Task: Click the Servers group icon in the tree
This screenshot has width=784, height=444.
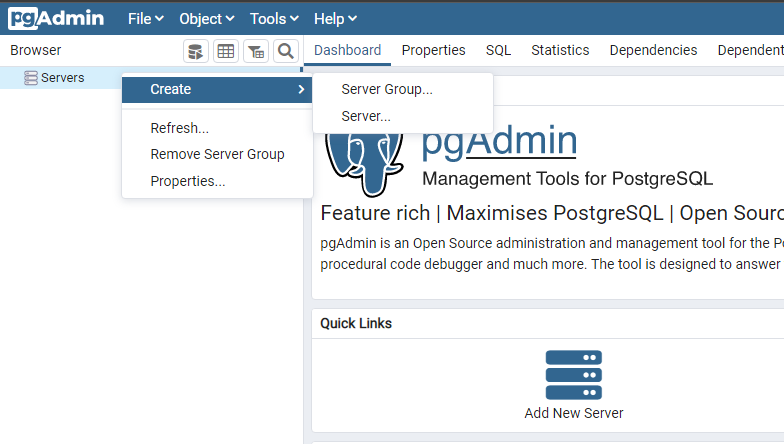Action: pos(31,78)
